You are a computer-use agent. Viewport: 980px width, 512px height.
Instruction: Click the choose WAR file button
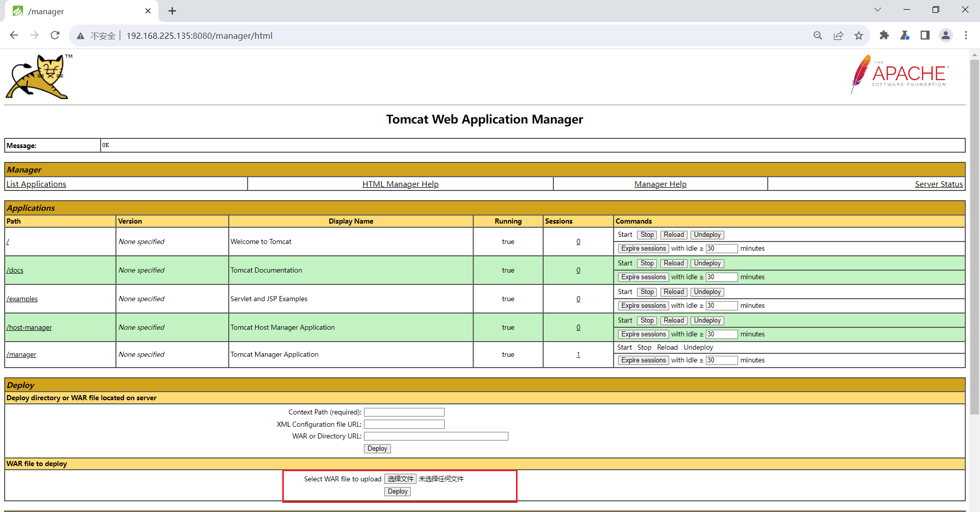[x=400, y=479]
